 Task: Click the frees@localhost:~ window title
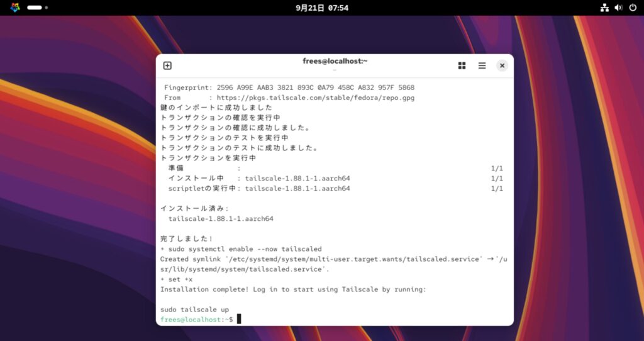[335, 61]
